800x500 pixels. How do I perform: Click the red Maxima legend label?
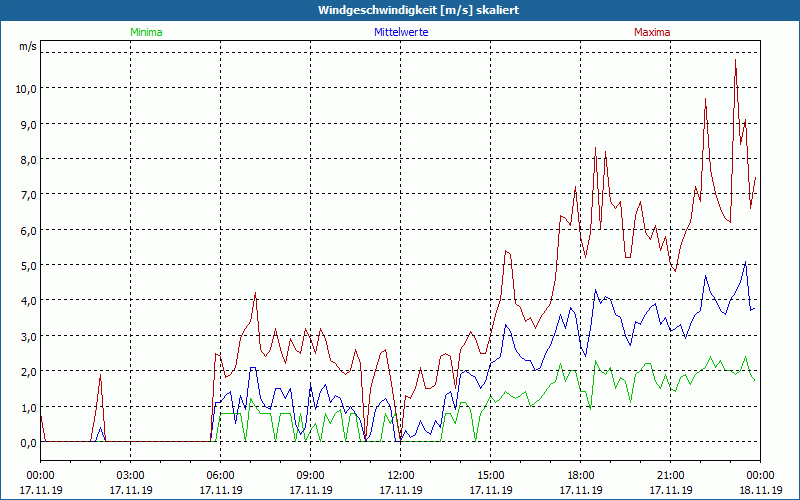click(x=652, y=32)
